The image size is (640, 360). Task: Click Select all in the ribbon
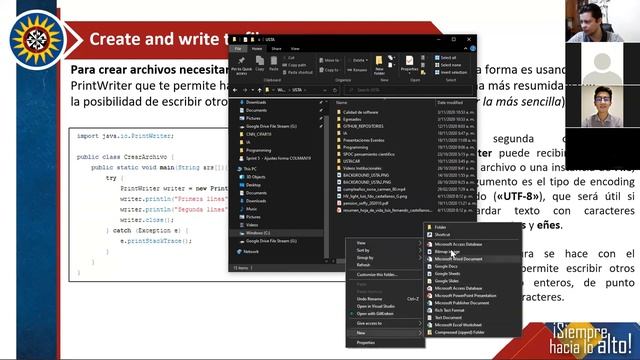pos(445,58)
